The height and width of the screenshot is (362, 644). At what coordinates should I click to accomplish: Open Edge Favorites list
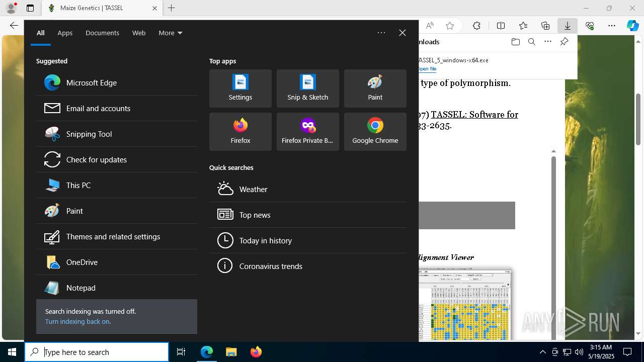pyautogui.click(x=523, y=26)
